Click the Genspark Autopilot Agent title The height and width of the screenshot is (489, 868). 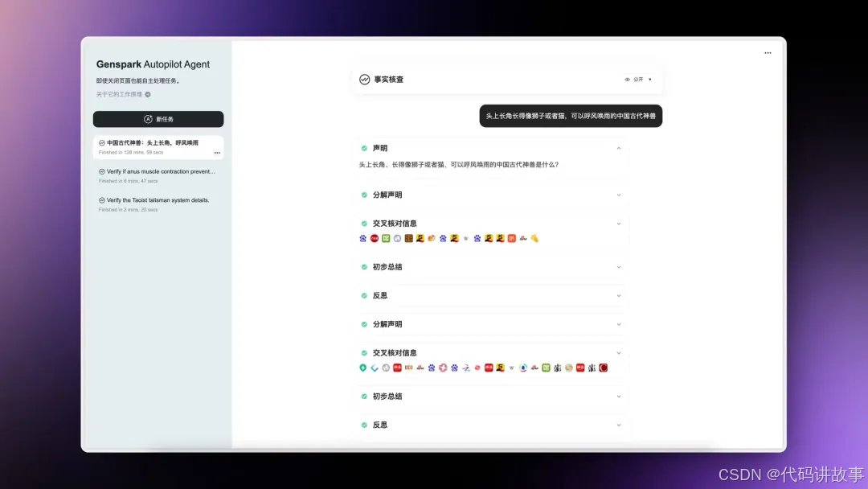pyautogui.click(x=153, y=64)
